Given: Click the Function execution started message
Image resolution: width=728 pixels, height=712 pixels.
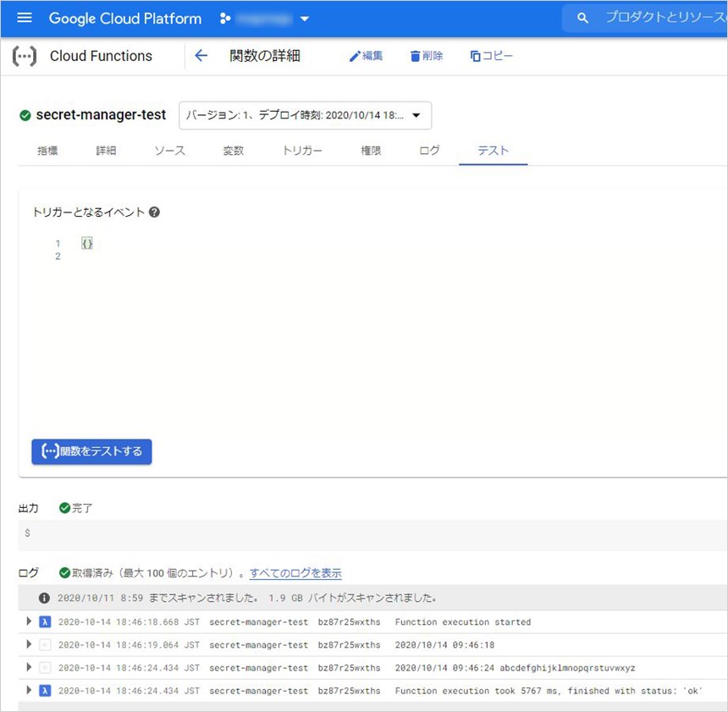Looking at the screenshot, I should [463, 622].
